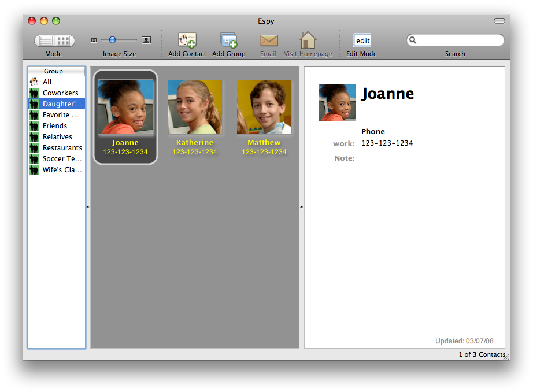This screenshot has width=533, height=392.
Task: Select the Restaurants group
Action: click(x=57, y=148)
